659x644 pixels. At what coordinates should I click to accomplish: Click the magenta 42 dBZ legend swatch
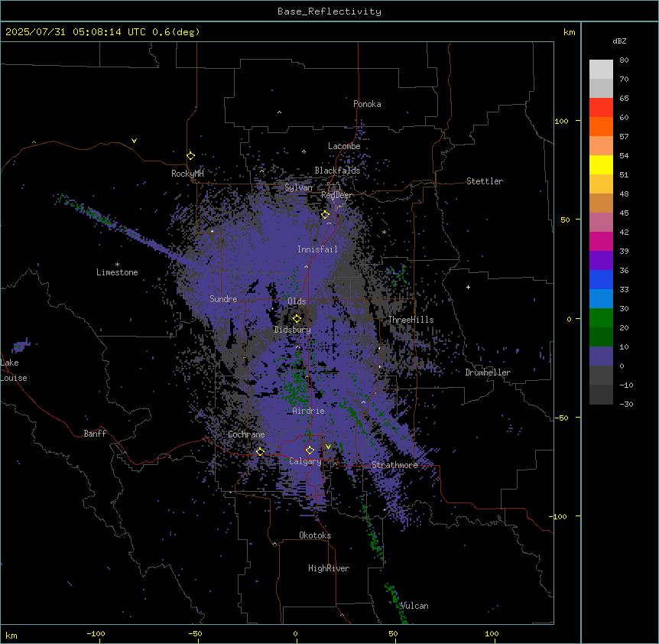[601, 241]
